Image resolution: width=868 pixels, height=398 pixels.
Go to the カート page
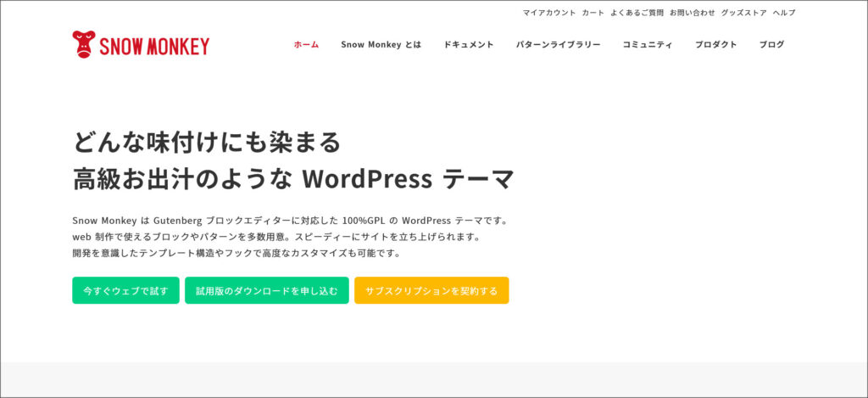(x=593, y=13)
